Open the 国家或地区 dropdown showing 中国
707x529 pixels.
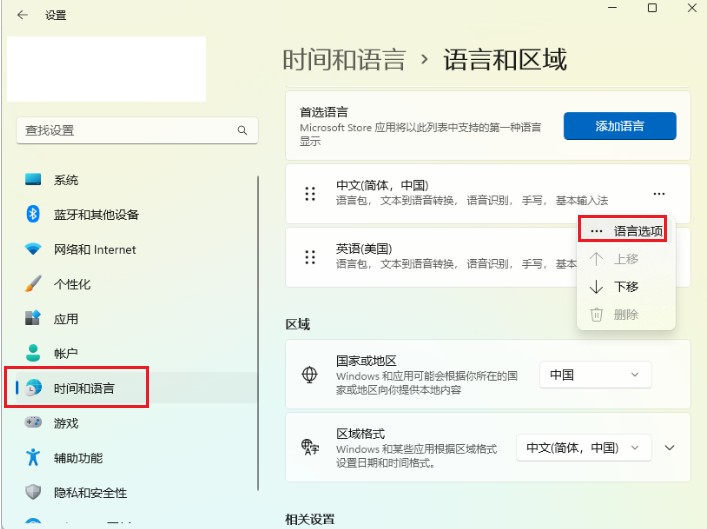click(595, 375)
